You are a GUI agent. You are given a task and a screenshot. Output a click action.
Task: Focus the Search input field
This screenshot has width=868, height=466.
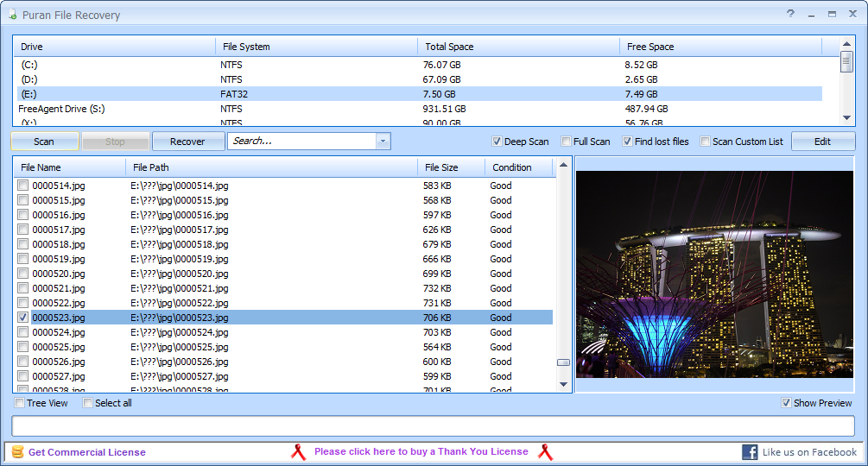(x=302, y=141)
